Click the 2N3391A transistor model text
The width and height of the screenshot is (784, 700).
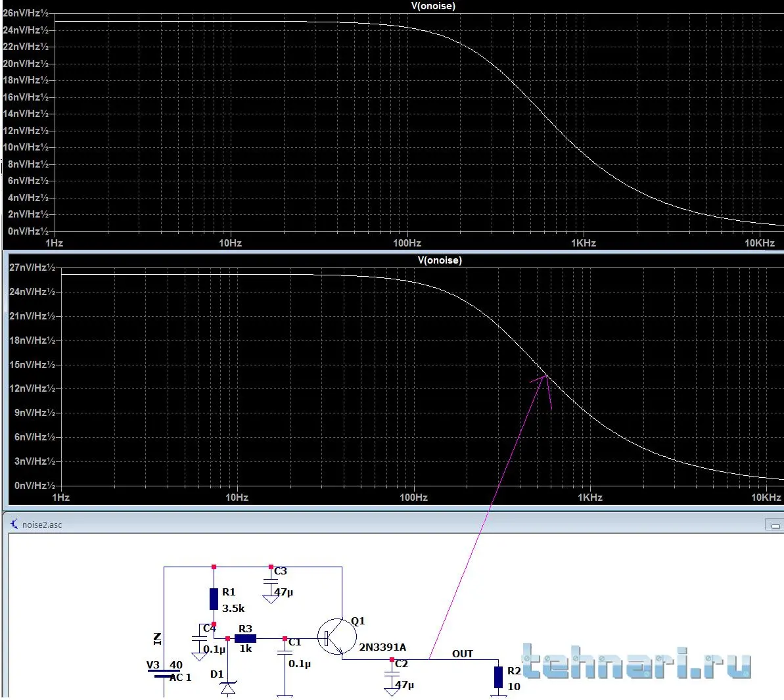click(x=382, y=647)
